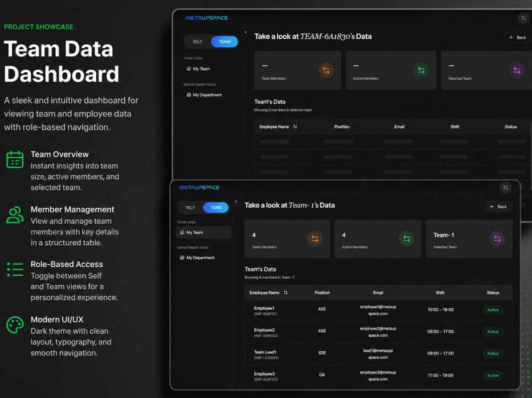Viewport: 532px width, 398px height.
Task: Open TL user avatar in front window
Action: [x=505, y=188]
